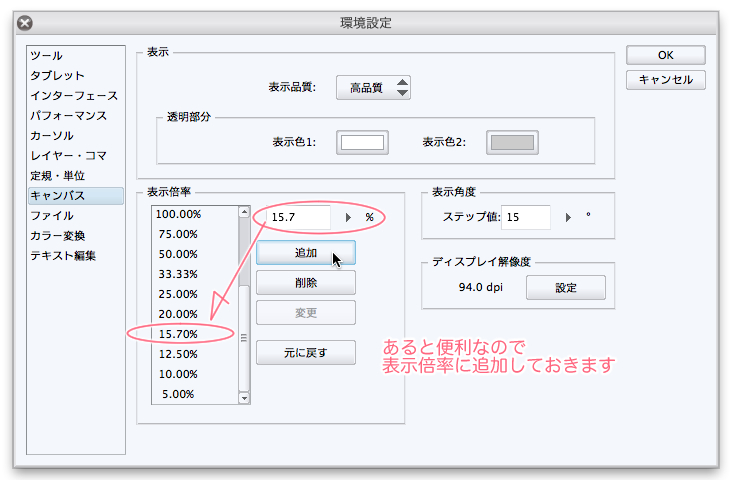Select 15.70% in the zoom list
The height and width of the screenshot is (480, 730).
click(195, 334)
